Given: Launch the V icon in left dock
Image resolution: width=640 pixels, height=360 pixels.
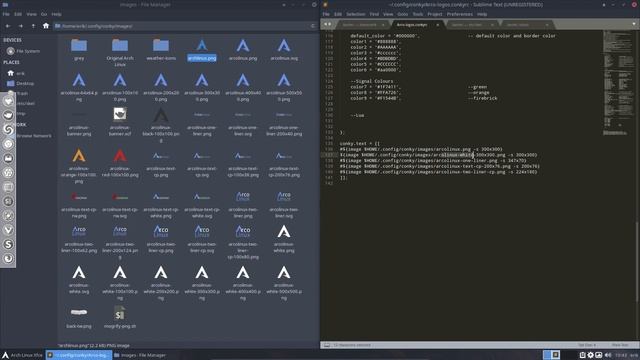Looking at the screenshot, I should coord(8,230).
